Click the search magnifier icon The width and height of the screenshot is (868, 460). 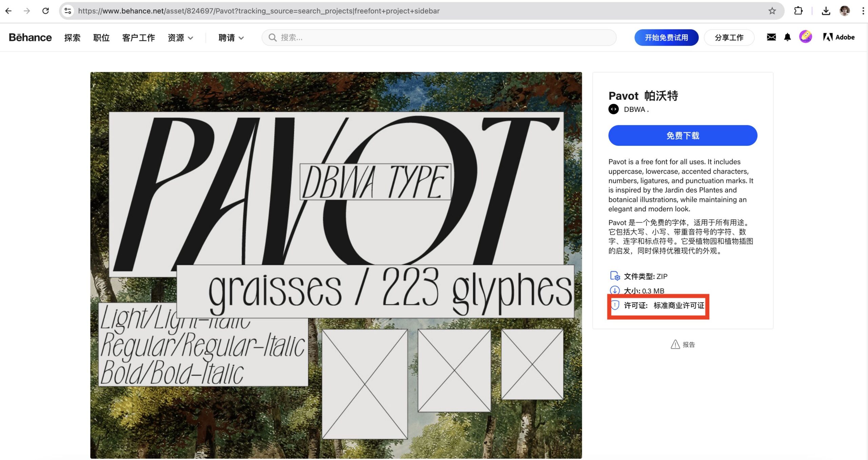tap(273, 37)
